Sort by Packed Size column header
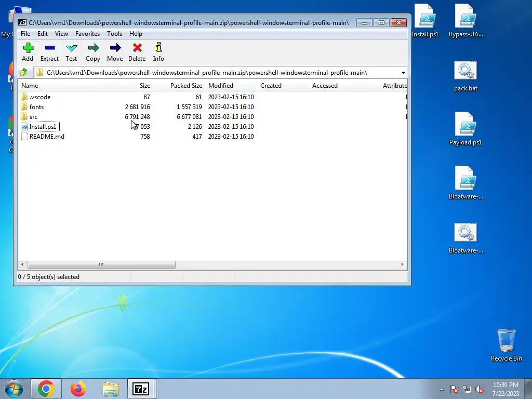 [179, 86]
